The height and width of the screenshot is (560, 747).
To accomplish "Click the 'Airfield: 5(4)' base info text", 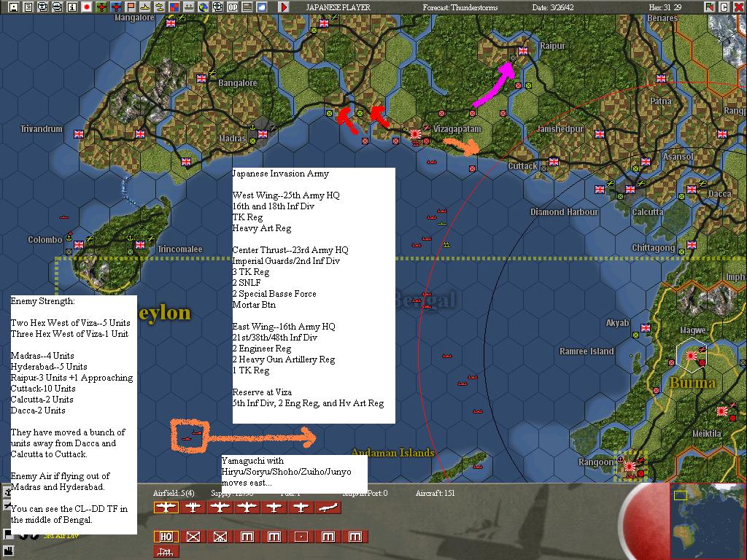I will click(174, 493).
